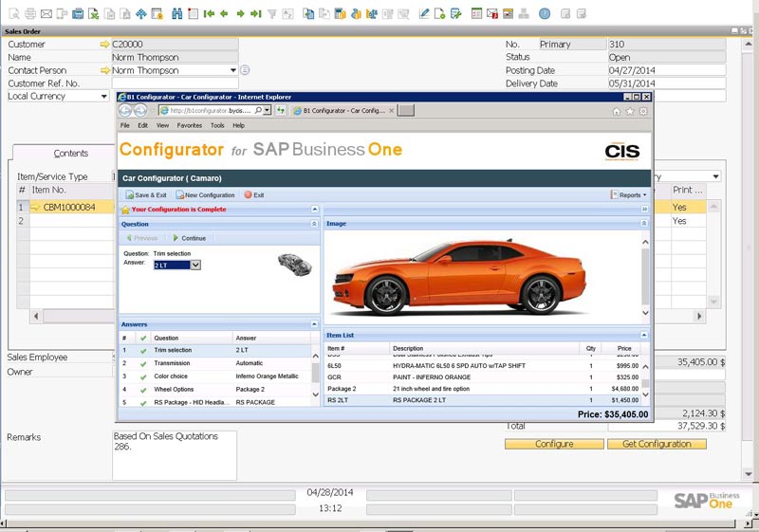
Task: Send the order by email envelope icon
Action: click(x=46, y=13)
